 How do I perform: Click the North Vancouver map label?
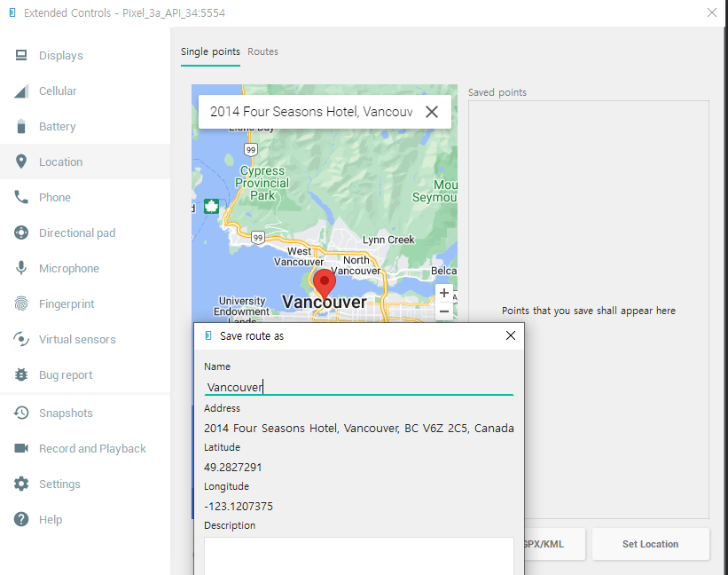(356, 265)
